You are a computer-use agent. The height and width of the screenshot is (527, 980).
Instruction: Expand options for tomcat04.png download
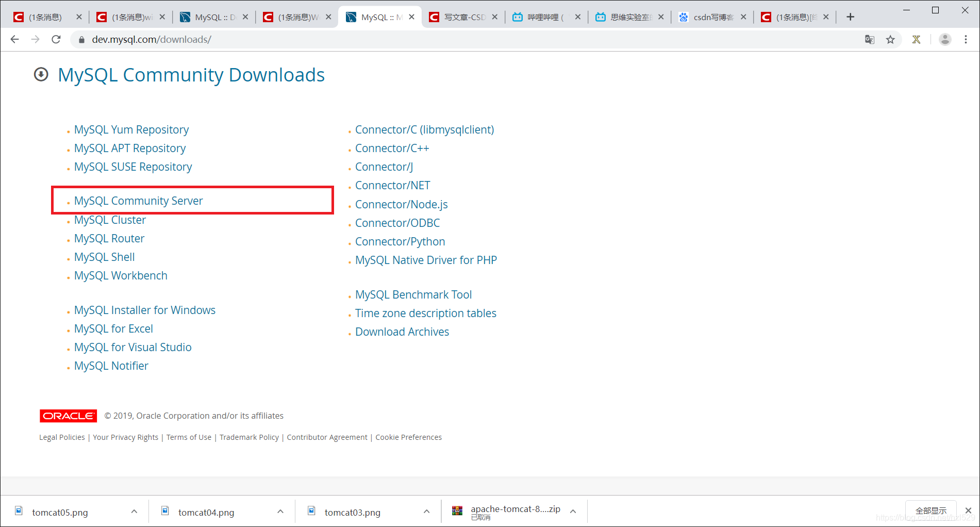click(x=280, y=512)
